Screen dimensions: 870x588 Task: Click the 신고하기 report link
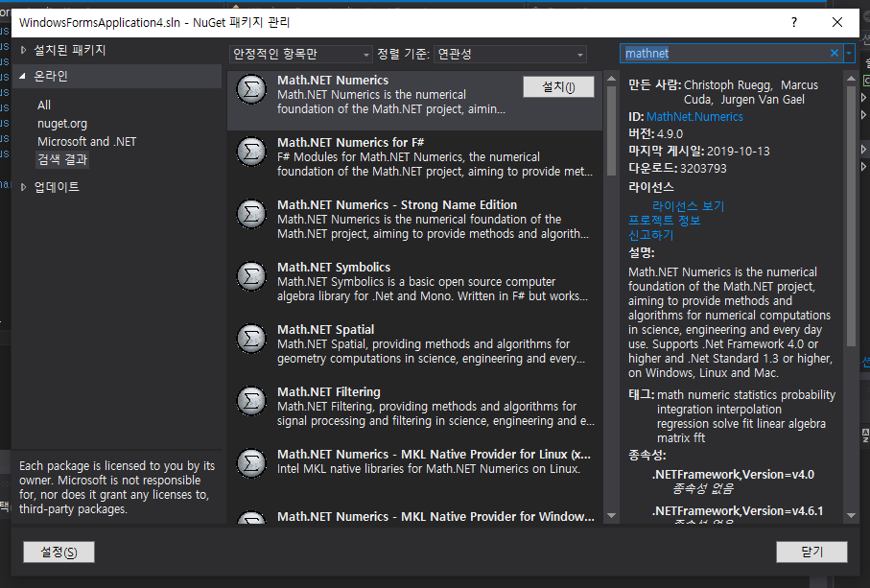(x=650, y=235)
